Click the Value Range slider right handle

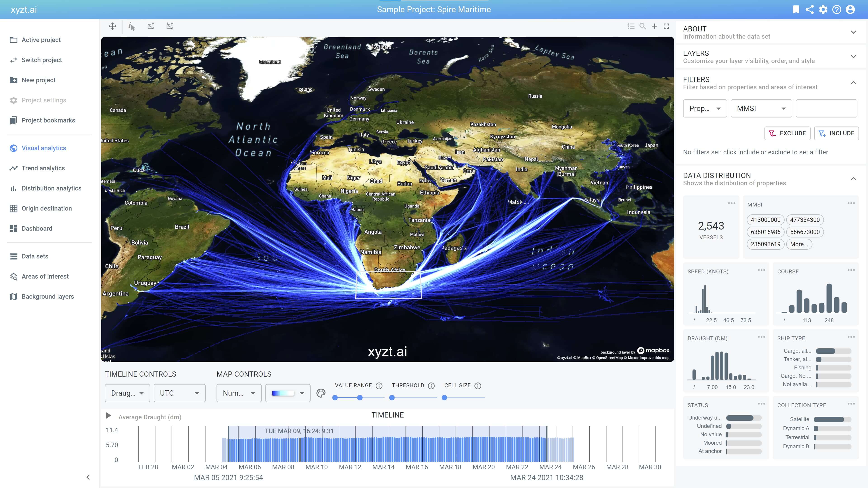(360, 398)
